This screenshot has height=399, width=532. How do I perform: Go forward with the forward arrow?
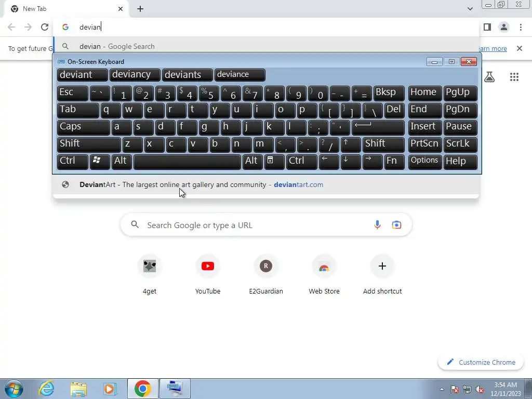point(28,27)
